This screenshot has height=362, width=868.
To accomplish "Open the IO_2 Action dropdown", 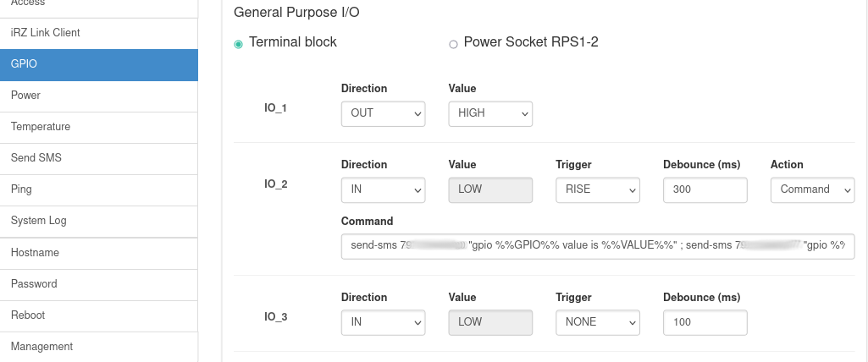I will click(x=812, y=189).
